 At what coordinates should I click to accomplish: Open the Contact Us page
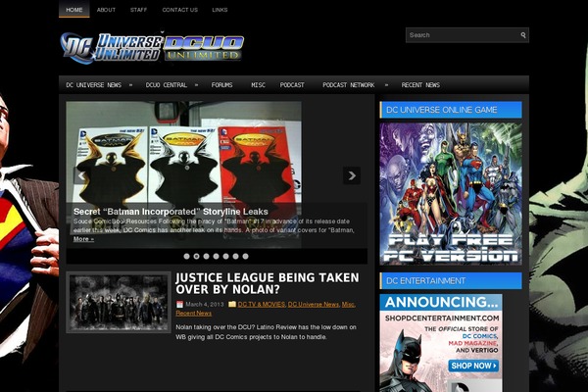pos(180,10)
